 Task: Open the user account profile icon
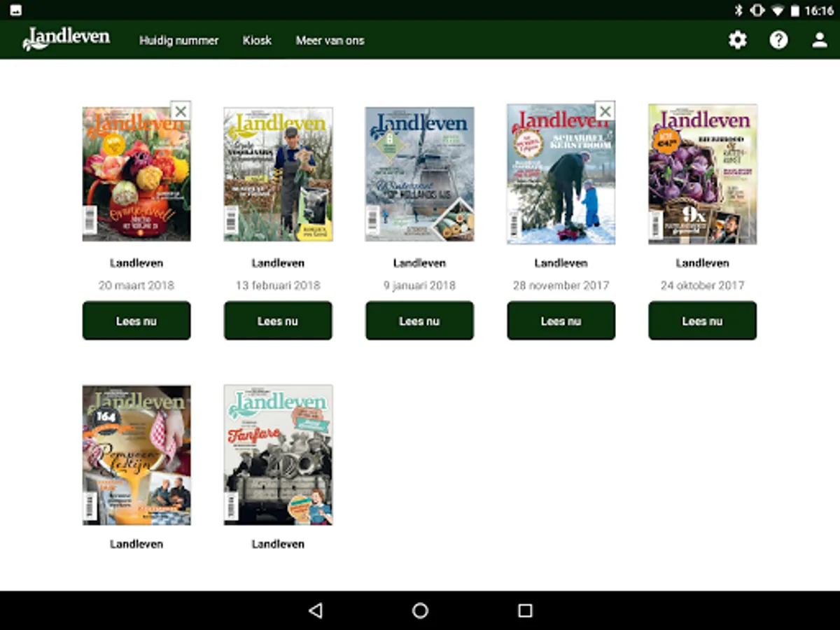[820, 40]
